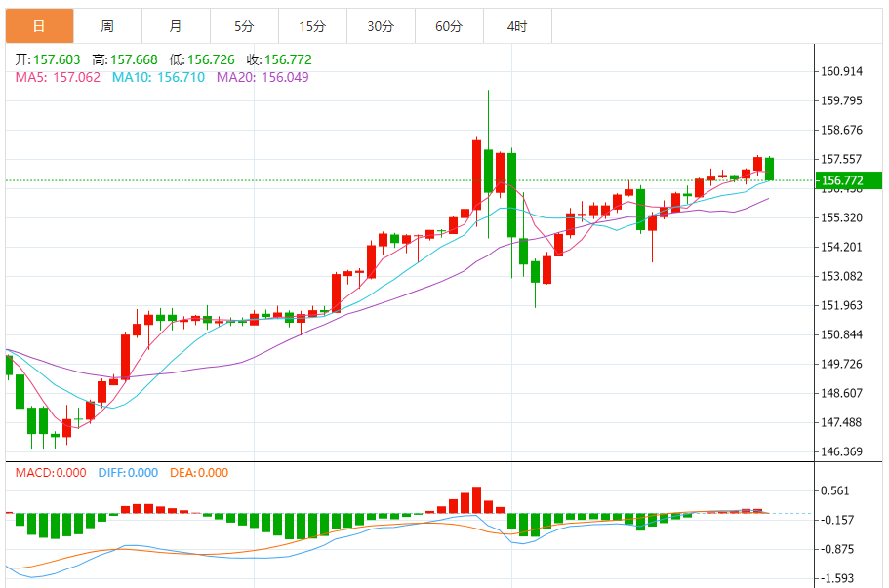Image resolution: width=889 pixels, height=588 pixels.
Task: Click the 153.082 price axis label
Action: (842, 276)
